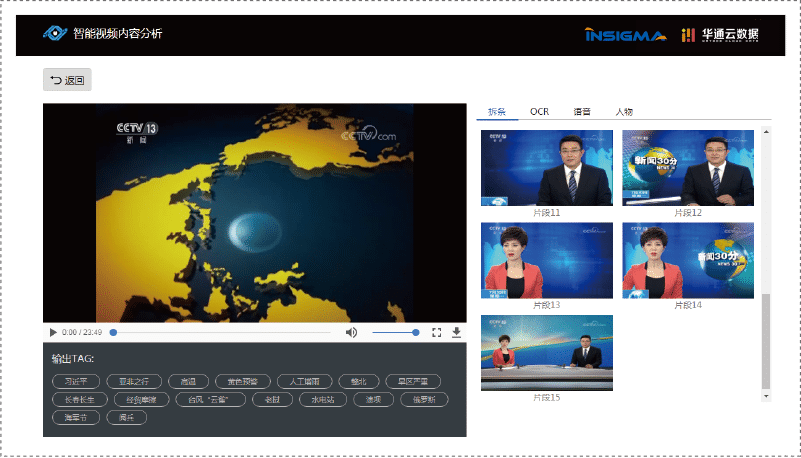Select the 人物 tab
Screen dimensions: 801x458
tap(624, 111)
